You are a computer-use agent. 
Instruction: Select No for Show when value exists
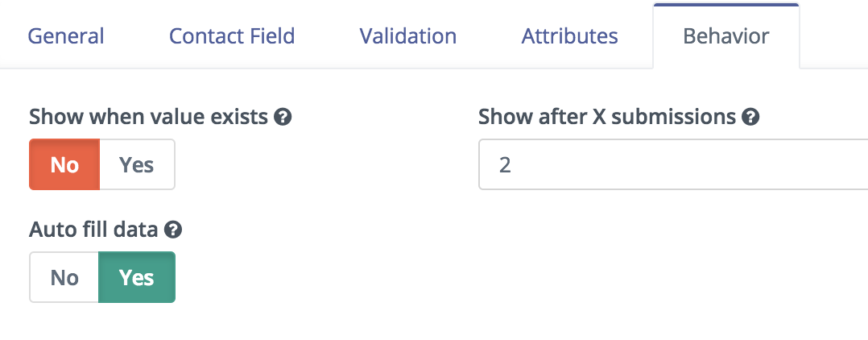[64, 164]
